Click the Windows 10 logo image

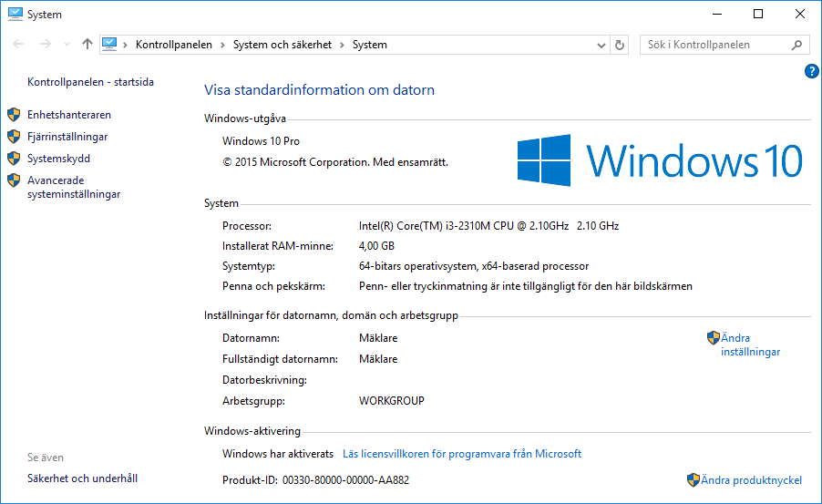coord(660,160)
